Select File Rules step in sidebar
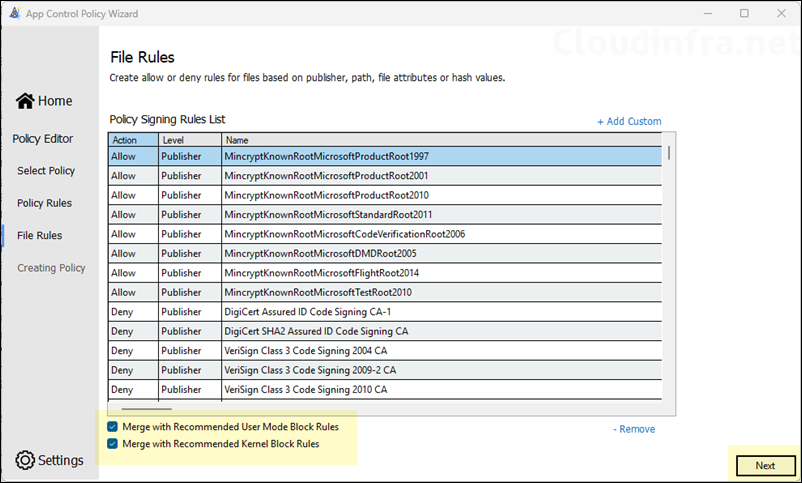Screen dimensions: 802x483 [39, 235]
